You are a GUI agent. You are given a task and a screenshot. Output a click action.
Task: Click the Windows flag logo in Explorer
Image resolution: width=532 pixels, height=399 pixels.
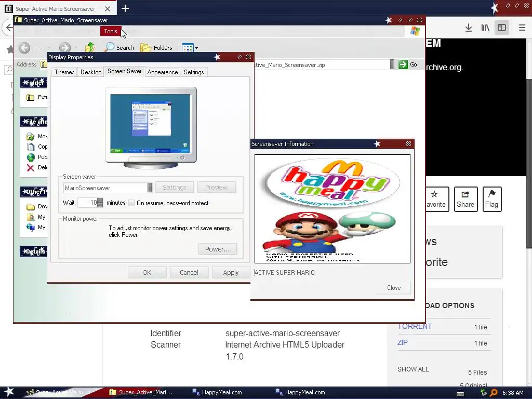point(415,31)
